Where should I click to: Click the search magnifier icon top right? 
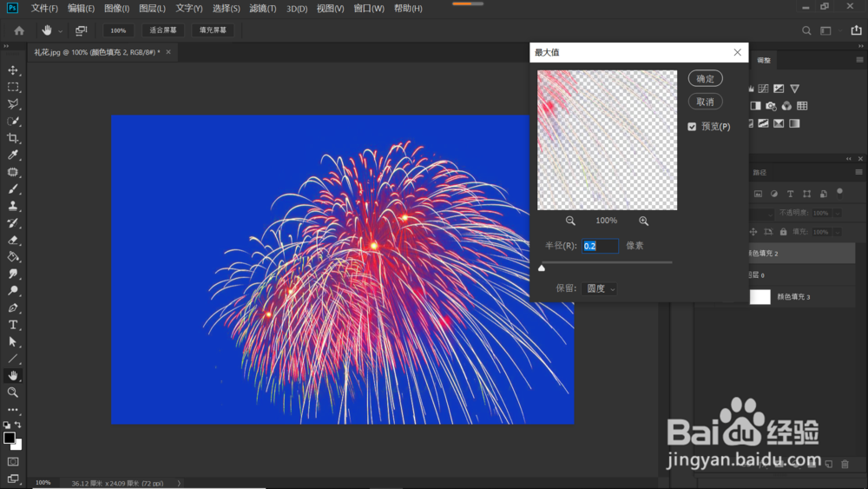[806, 30]
